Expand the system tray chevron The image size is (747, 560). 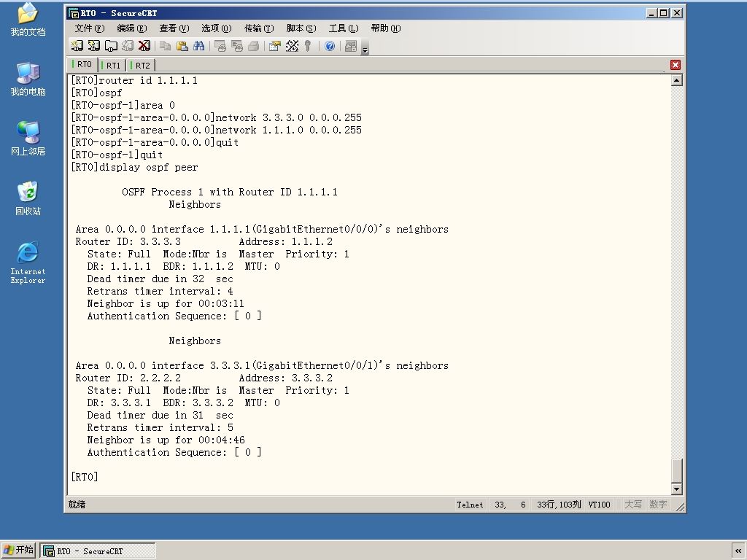738,551
